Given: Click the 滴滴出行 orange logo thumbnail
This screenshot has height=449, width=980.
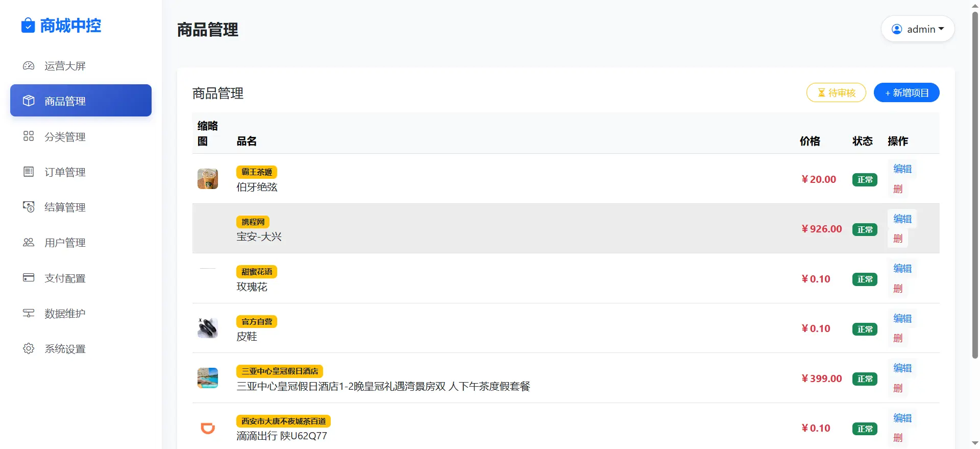Looking at the screenshot, I should click(208, 428).
